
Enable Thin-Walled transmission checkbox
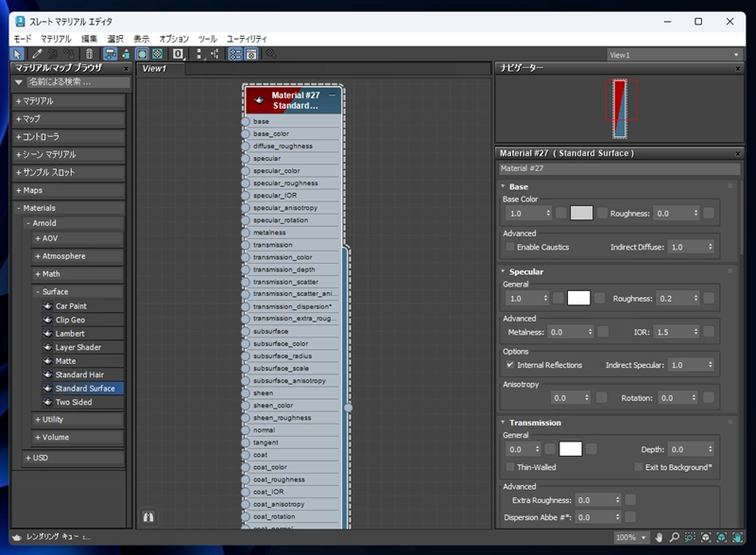tap(509, 467)
